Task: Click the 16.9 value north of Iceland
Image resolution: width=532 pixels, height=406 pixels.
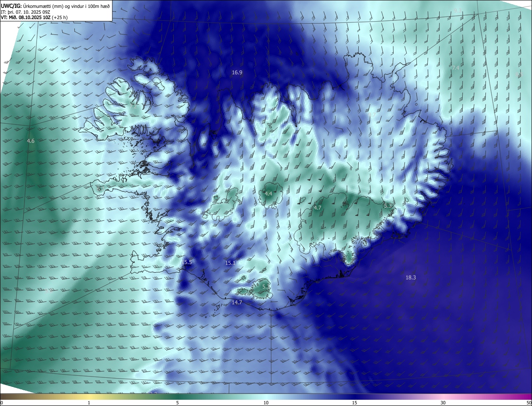Action: 237,73
